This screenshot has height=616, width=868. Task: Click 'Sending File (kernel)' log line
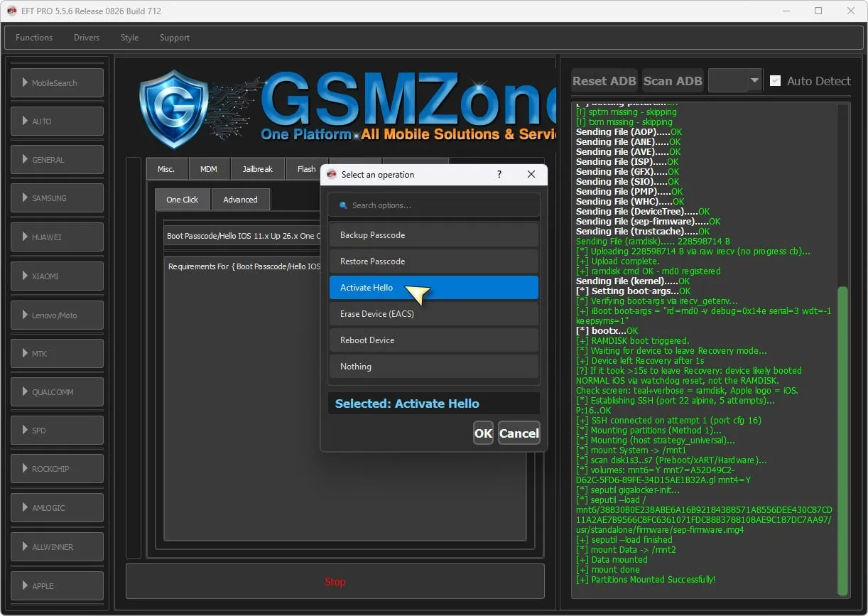(x=633, y=281)
